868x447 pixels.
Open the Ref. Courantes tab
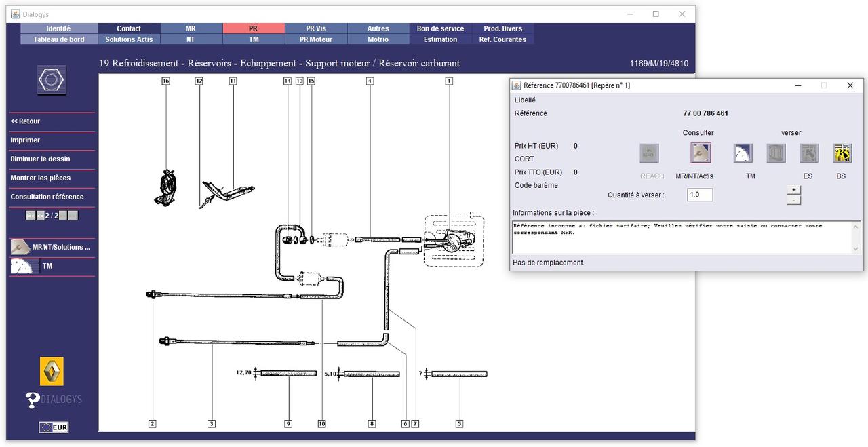pos(503,39)
